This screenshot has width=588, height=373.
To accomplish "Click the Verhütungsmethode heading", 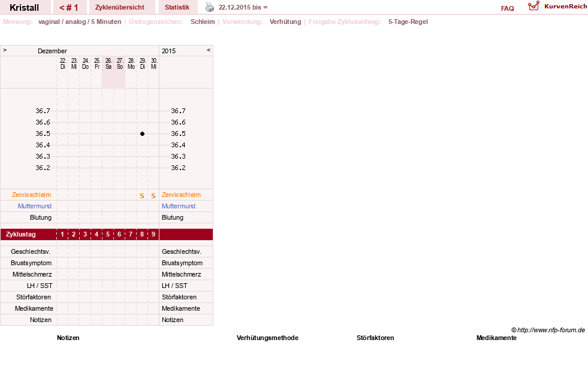I will [267, 338].
